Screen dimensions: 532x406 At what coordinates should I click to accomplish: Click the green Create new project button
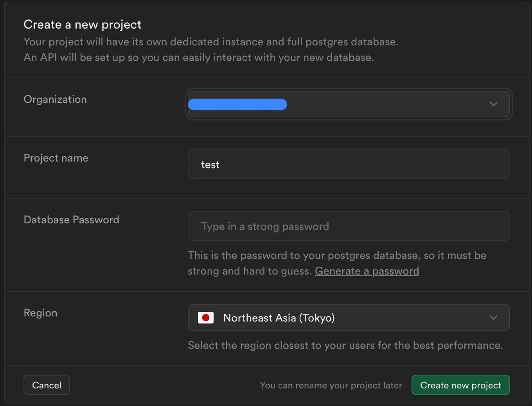[x=460, y=385]
